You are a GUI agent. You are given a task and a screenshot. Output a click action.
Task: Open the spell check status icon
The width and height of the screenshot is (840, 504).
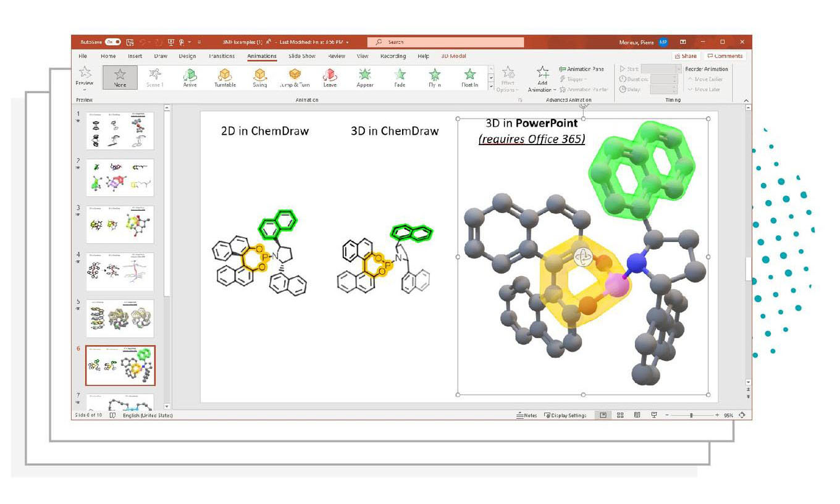pos(112,416)
